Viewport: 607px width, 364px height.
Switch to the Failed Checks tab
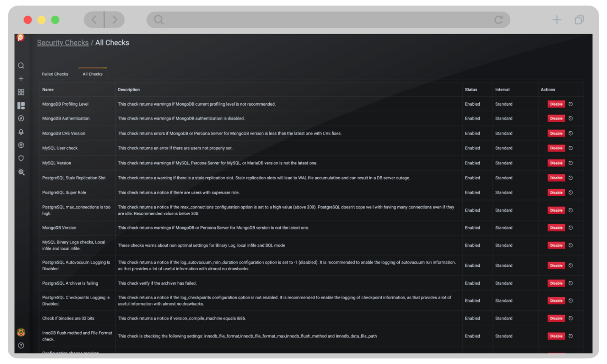pos(55,74)
